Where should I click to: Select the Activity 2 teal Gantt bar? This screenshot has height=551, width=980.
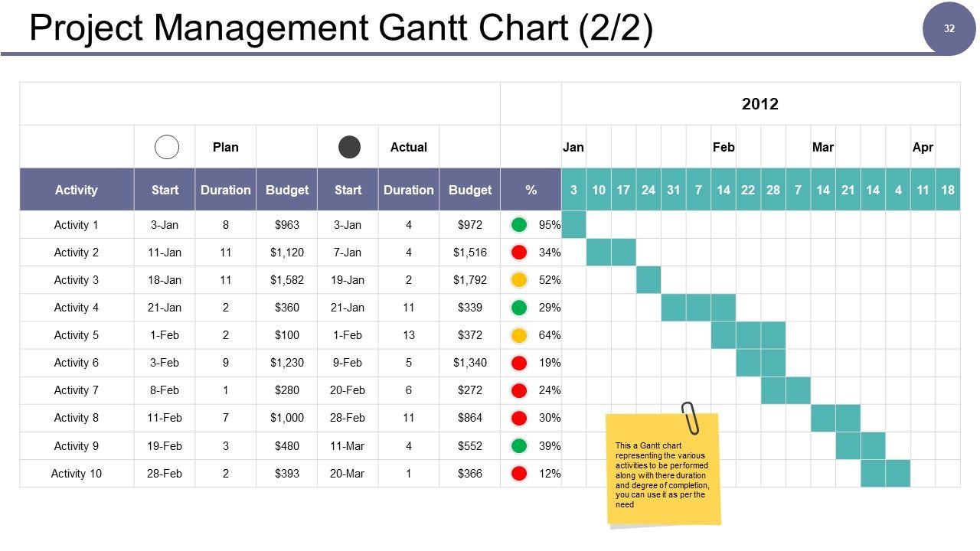611,253
